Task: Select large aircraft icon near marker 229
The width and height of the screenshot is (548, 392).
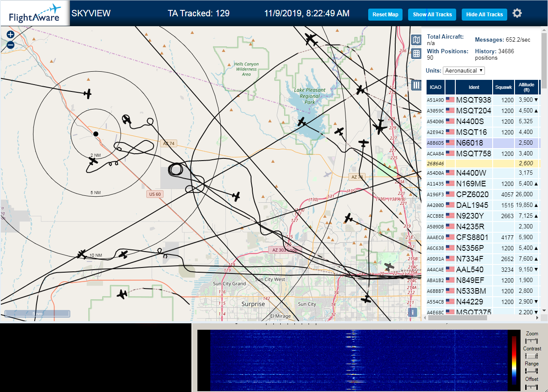Action: point(380,126)
